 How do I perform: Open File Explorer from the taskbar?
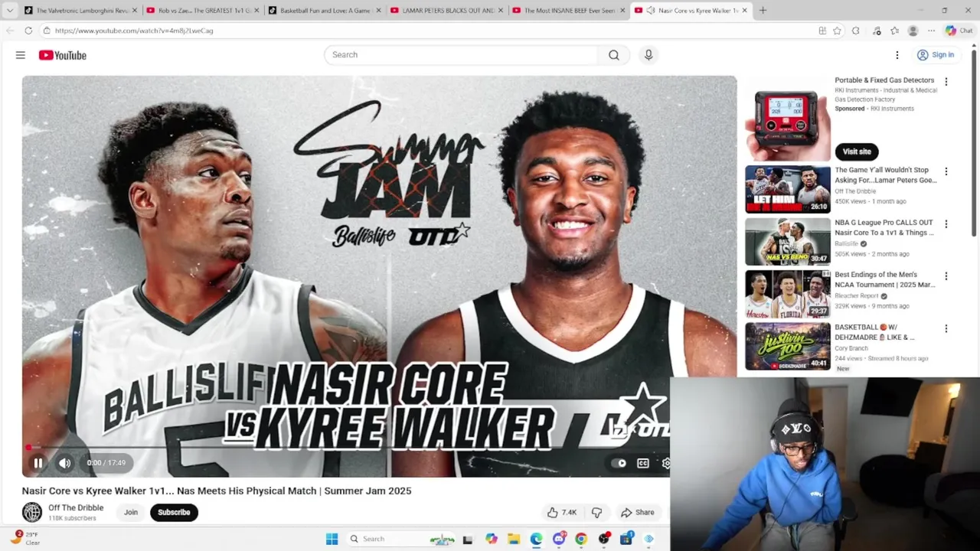514,539
